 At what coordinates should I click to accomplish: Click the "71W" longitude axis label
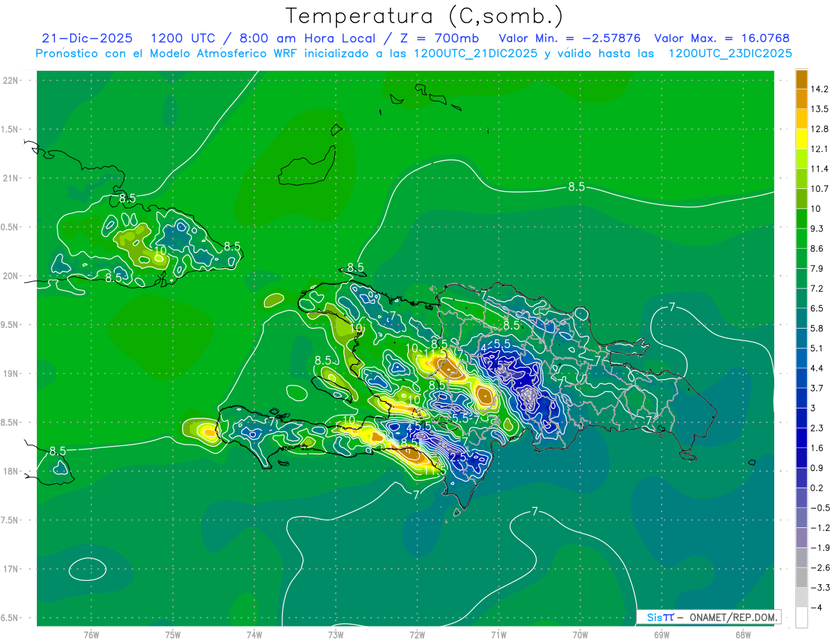pyautogui.click(x=498, y=635)
